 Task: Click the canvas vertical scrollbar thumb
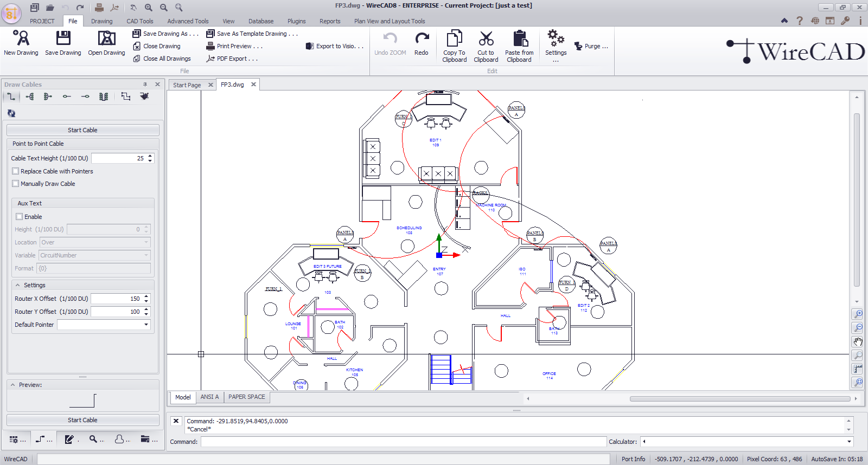tap(857, 200)
